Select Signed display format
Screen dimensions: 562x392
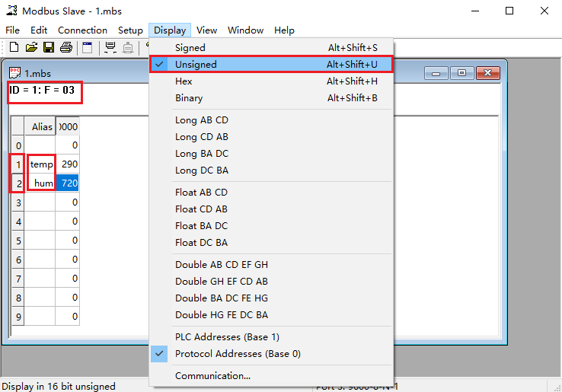271,48
